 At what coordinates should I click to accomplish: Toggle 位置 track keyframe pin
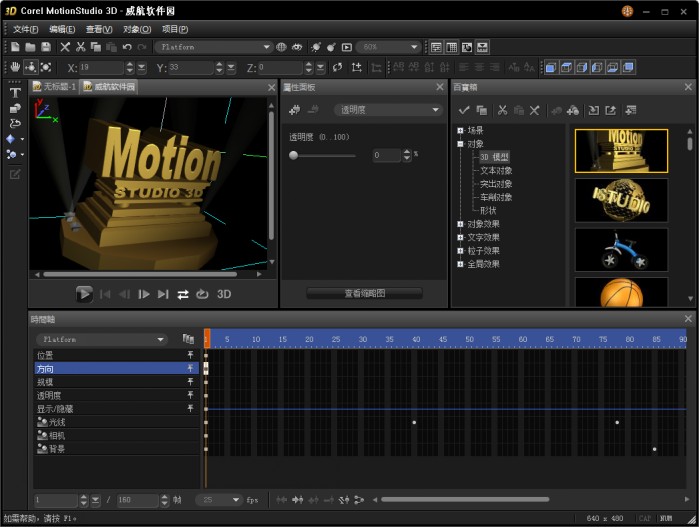(x=190, y=355)
